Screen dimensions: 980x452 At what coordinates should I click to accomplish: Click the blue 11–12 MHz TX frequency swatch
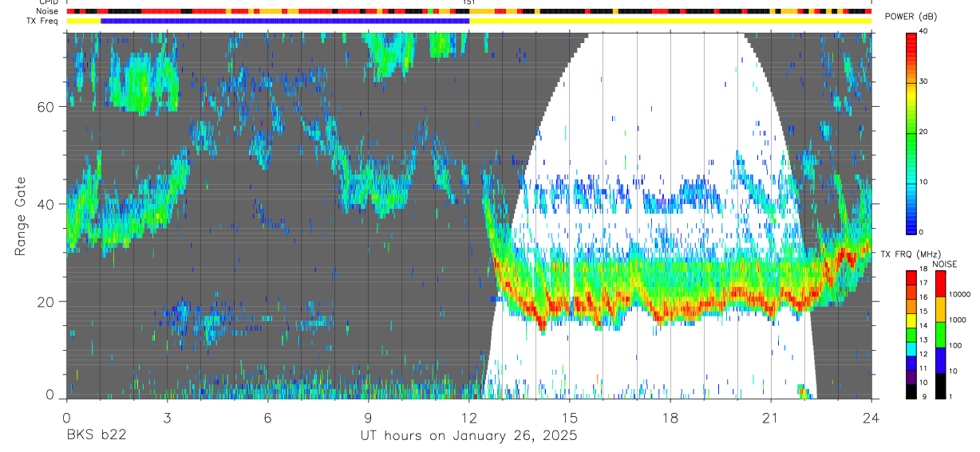911,363
